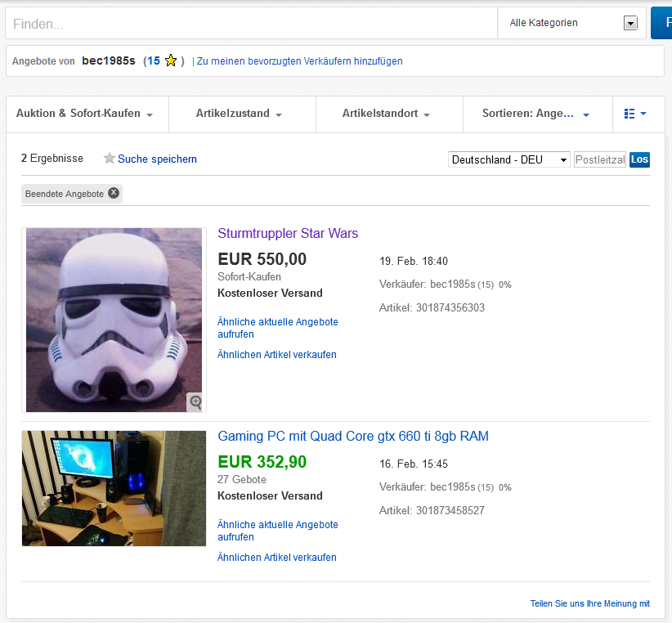Expand Auktion & Sofort-Kaufen filter
672x623 pixels.
pos(84,114)
